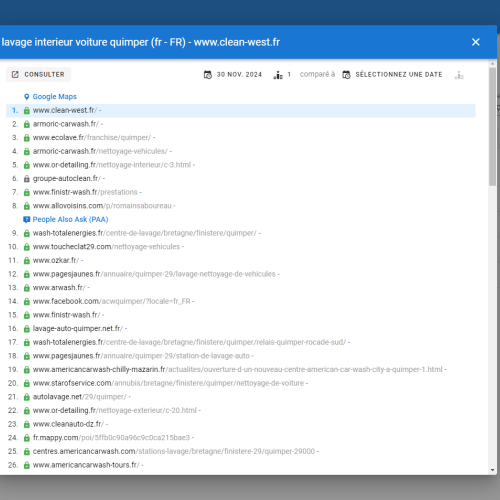Click the CONSULTER external link icon
Screen dimensions: 500x500
[15, 74]
